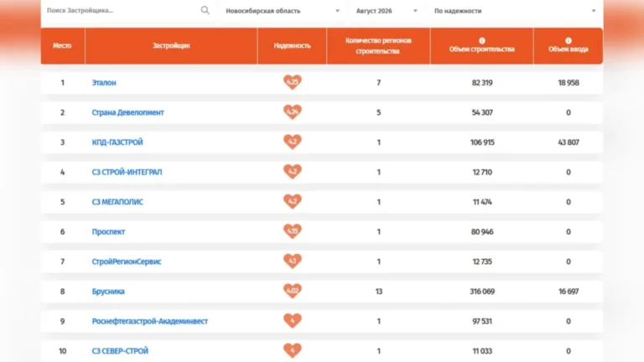This screenshot has height=362, width=644.
Task: Sort by the Надежность column header
Action: click(292, 45)
